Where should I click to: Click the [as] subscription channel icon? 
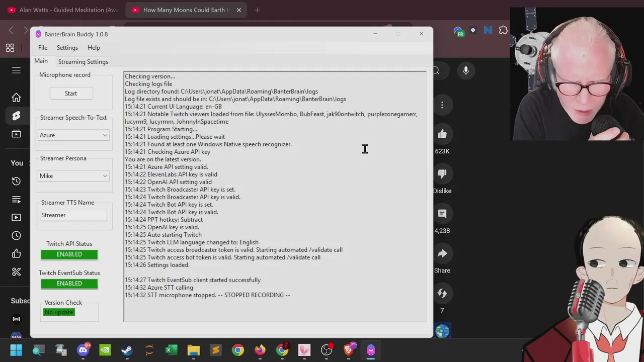(16, 319)
